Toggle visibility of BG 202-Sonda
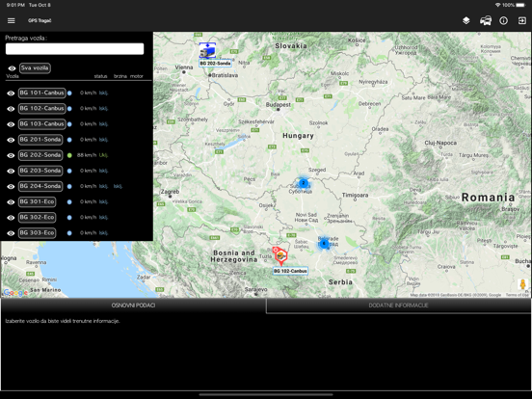 coord(11,155)
